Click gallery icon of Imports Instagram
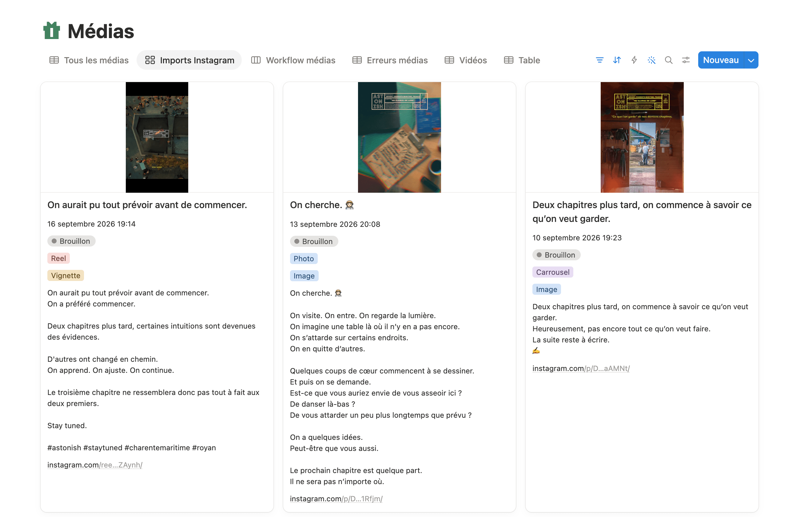The image size is (812, 517). point(150,60)
